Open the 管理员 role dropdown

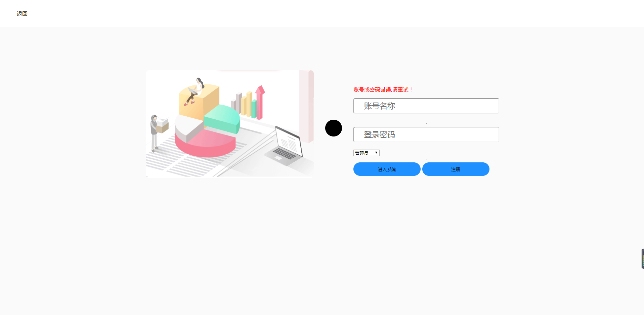coord(366,153)
